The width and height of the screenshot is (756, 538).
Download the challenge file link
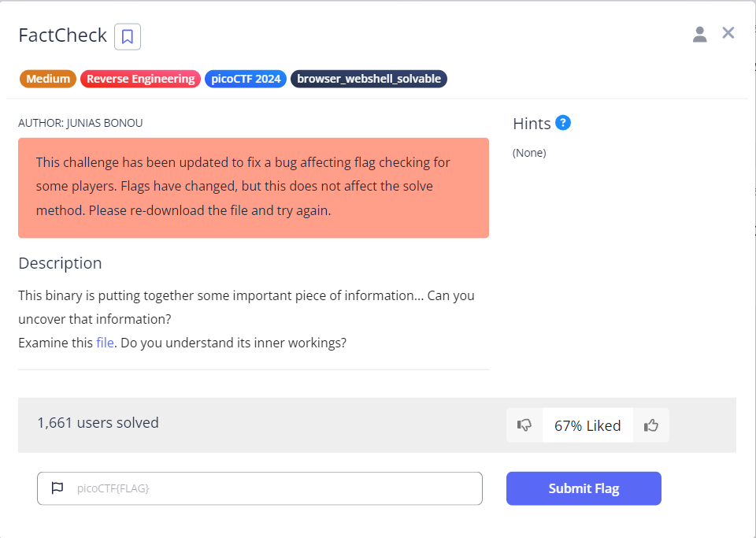(105, 343)
